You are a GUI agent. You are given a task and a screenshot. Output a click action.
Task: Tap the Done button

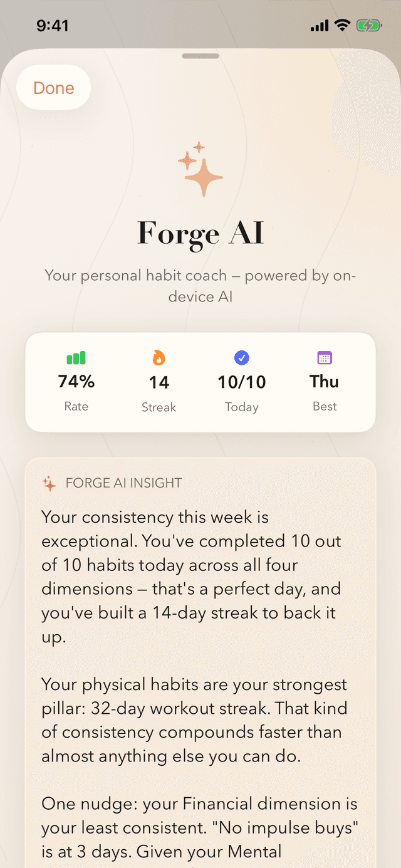54,88
